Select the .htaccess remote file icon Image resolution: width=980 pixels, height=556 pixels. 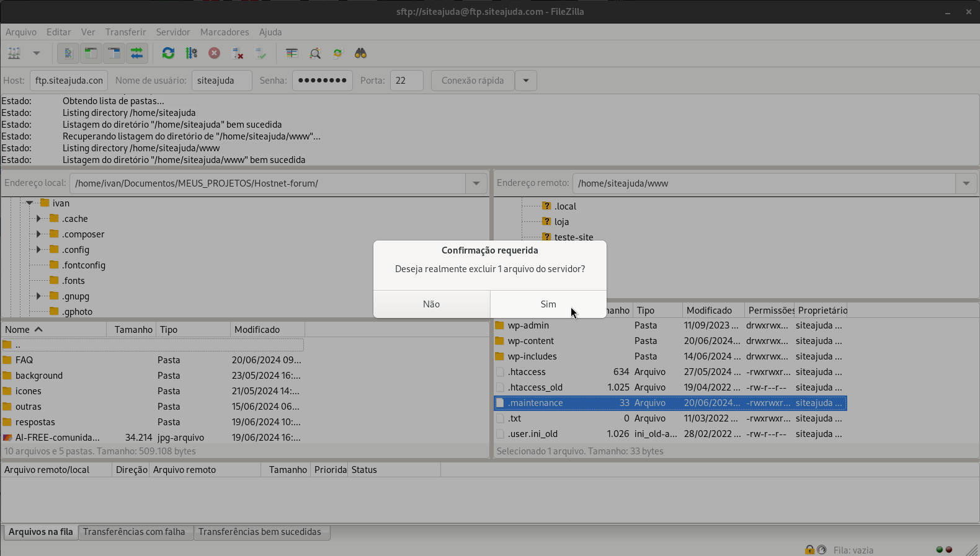pos(500,372)
